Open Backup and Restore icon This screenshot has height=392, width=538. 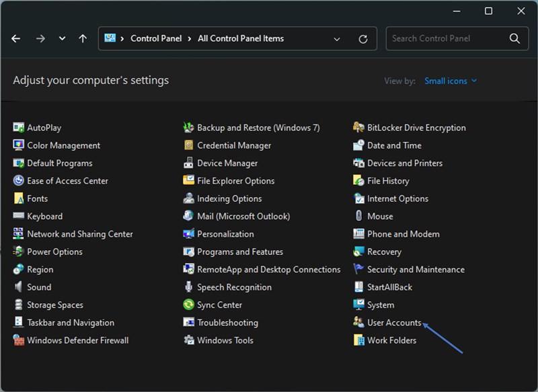coord(188,128)
